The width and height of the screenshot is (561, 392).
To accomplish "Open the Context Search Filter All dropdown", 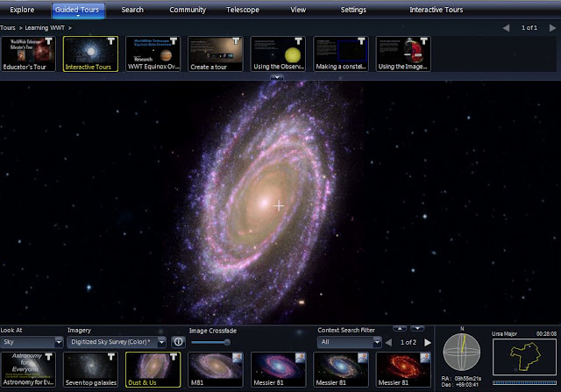I will [349, 342].
